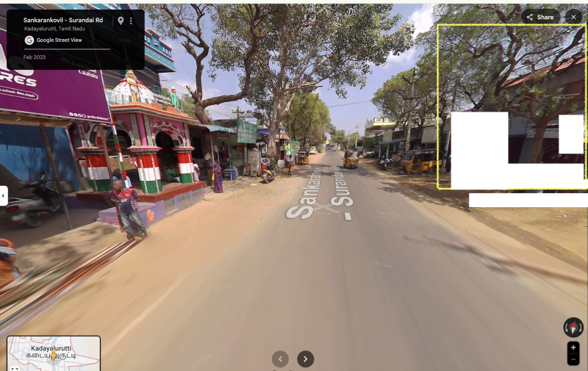Screen dimensions: 588x371
Task: Collapse the side panel using left-edge arrow
Action: click(x=3, y=195)
